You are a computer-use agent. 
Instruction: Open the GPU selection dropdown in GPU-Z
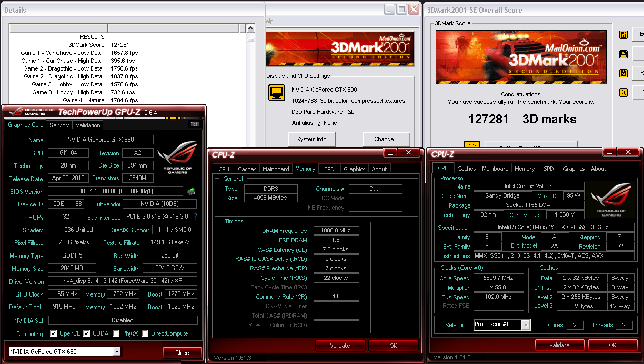117,352
